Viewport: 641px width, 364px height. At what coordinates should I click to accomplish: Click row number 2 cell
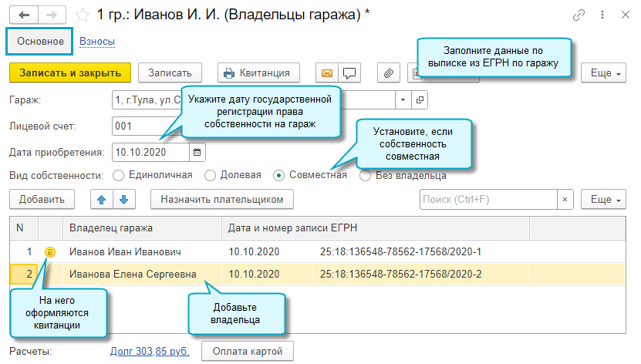tap(24, 274)
